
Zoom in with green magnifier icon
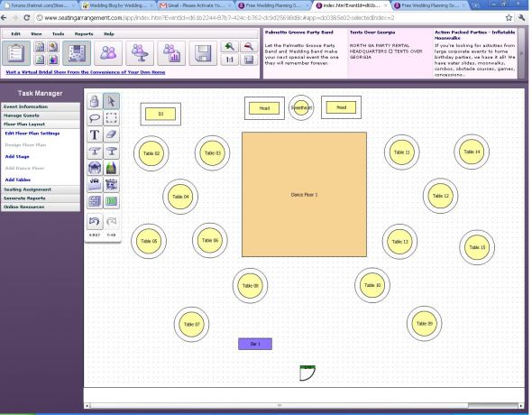(x=229, y=47)
